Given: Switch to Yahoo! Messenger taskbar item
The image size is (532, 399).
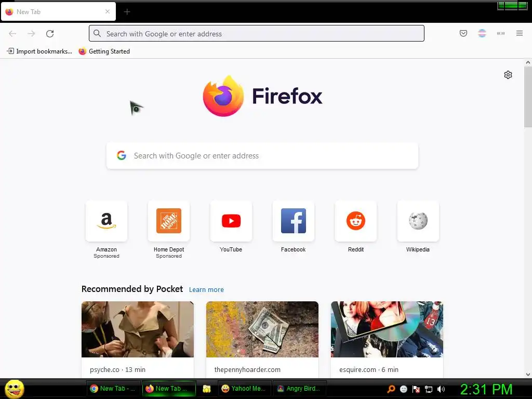Looking at the screenshot, I should (x=244, y=389).
